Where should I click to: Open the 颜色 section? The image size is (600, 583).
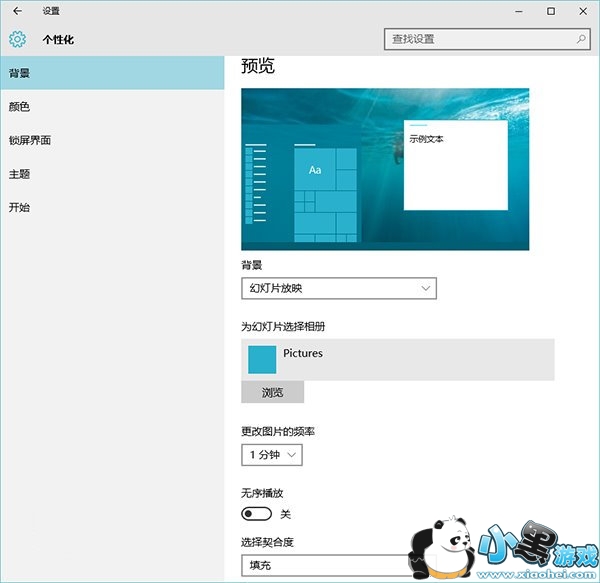pos(112,107)
